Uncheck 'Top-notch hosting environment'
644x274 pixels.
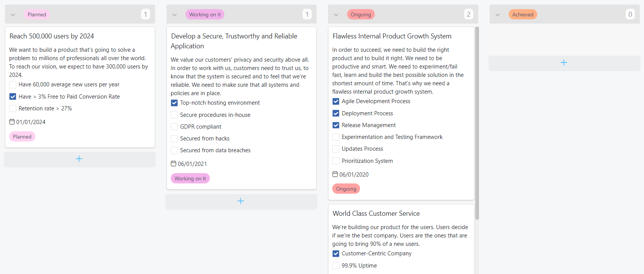tap(174, 103)
